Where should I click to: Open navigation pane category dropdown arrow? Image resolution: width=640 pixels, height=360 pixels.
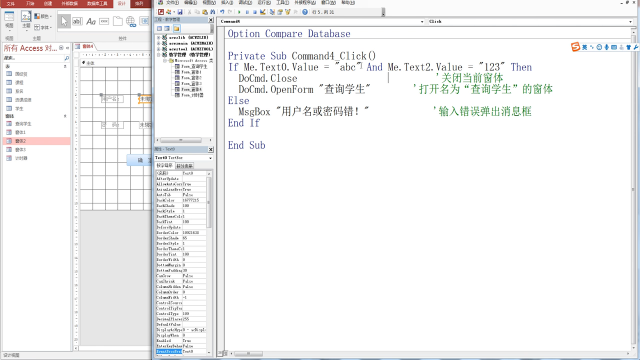point(61,48)
